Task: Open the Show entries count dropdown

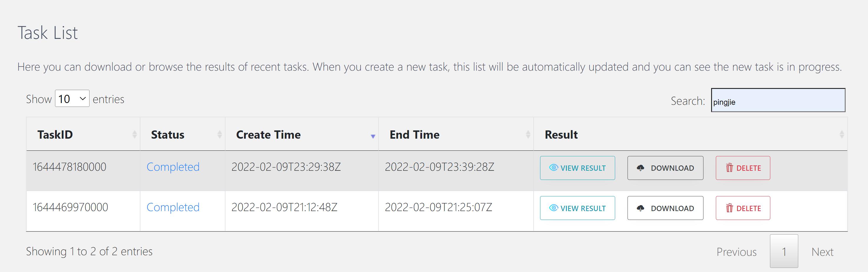Action: point(72,98)
